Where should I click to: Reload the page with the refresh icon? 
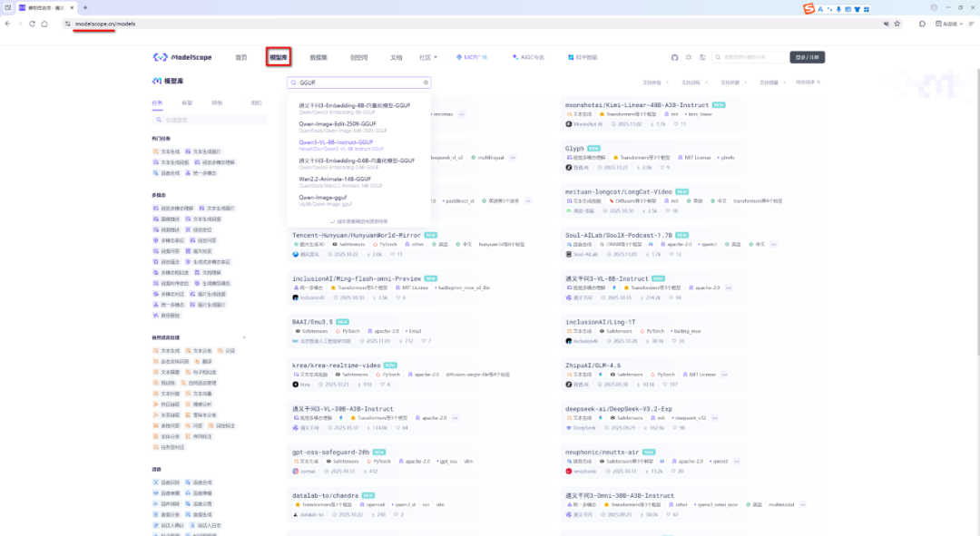point(32,24)
